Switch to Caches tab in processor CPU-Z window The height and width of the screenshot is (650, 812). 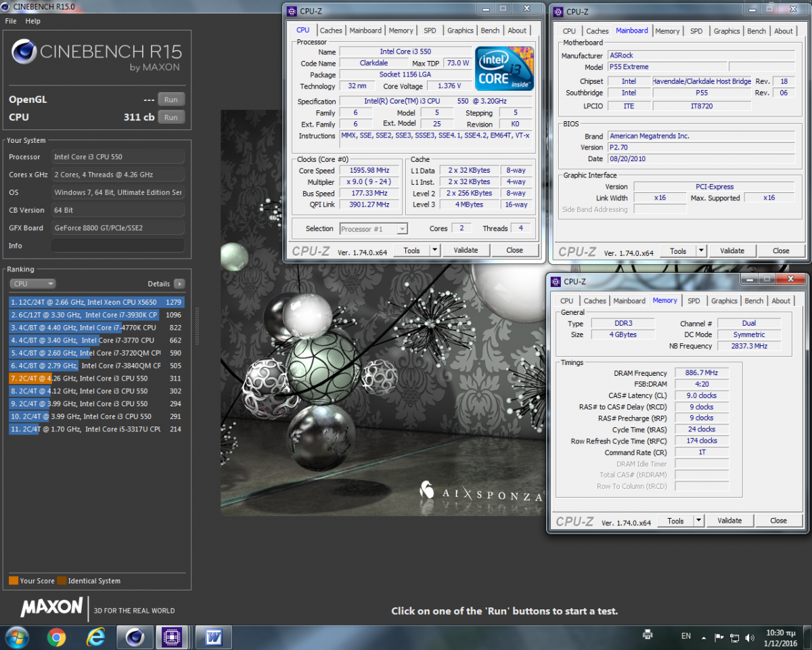331,30
